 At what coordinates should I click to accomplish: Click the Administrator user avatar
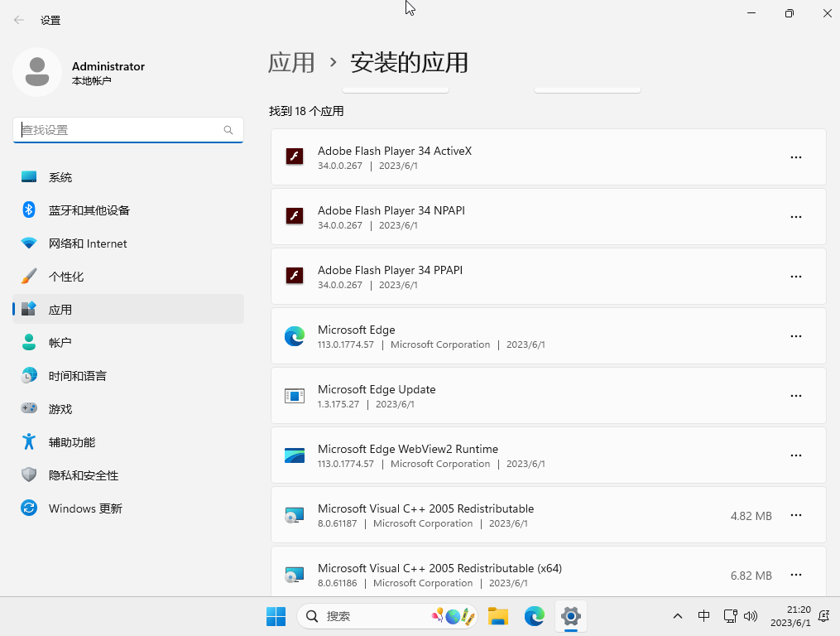37,72
